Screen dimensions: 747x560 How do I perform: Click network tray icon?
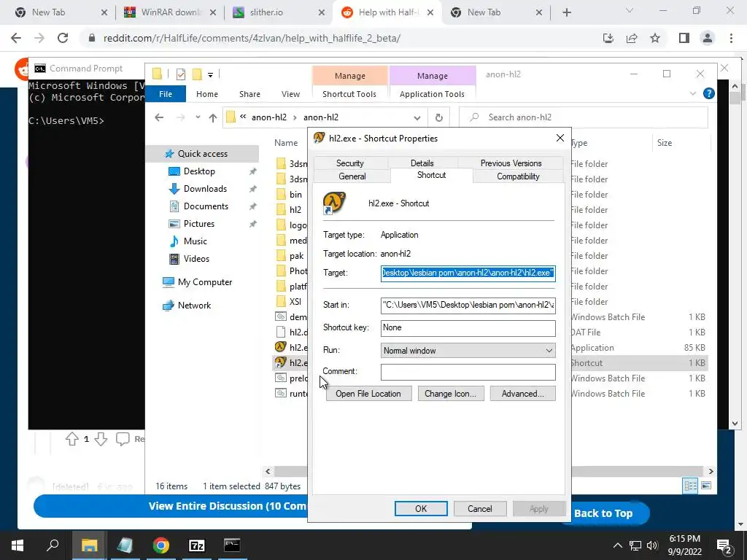tap(635, 545)
